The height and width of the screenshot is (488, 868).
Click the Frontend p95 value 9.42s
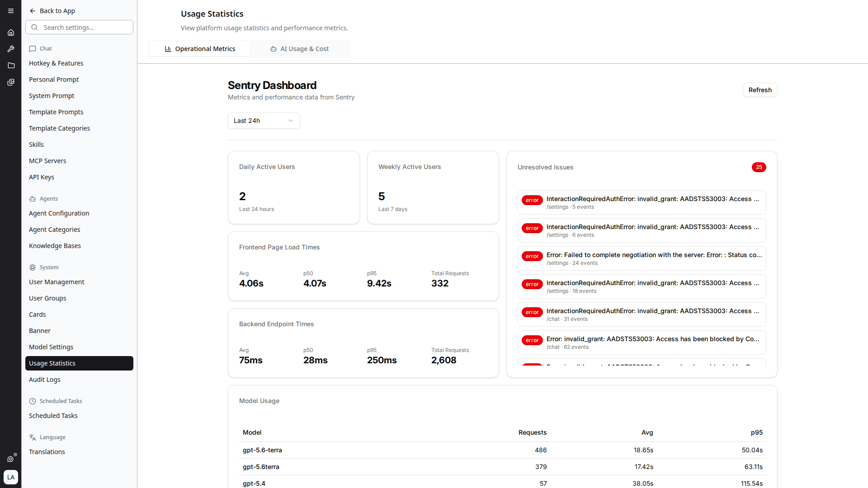point(379,283)
